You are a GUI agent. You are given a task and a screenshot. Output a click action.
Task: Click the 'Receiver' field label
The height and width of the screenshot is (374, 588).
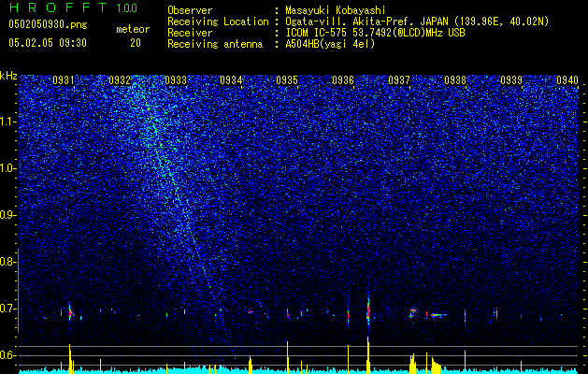pos(190,33)
